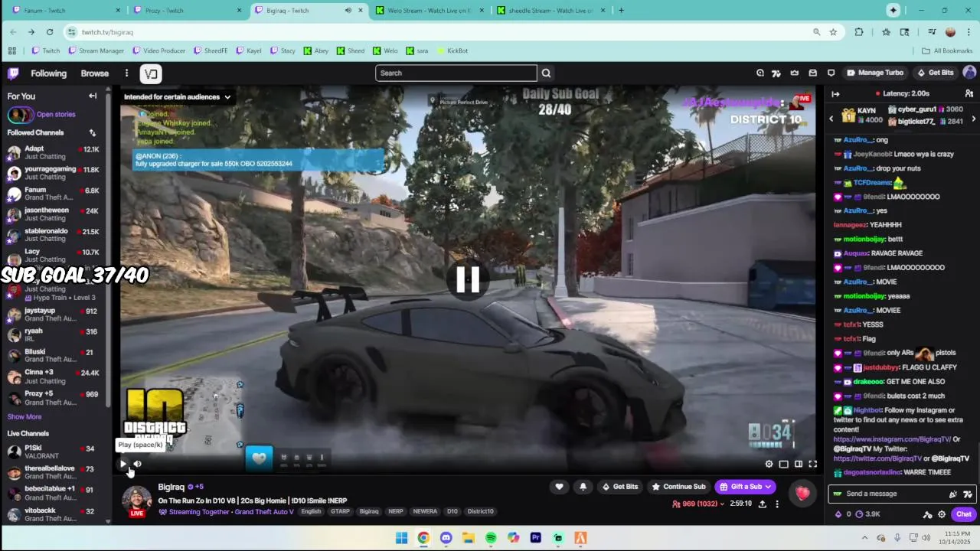Click Get Bits under the video
Screen dimensions: 980x551
click(x=620, y=487)
